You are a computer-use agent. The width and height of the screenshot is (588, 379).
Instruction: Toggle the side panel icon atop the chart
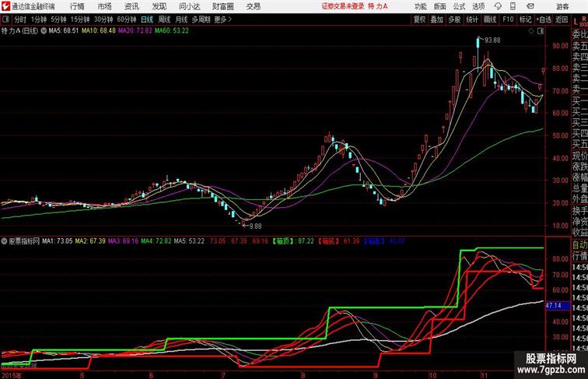[541, 31]
